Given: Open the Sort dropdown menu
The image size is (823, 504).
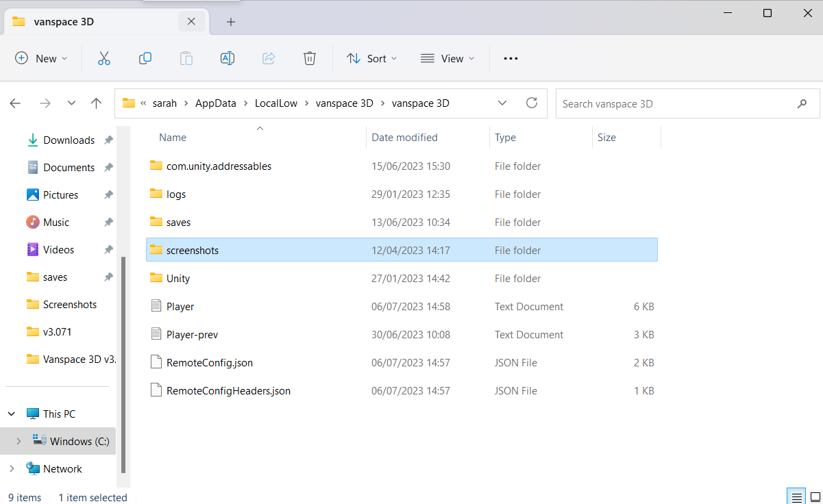Looking at the screenshot, I should click(372, 58).
